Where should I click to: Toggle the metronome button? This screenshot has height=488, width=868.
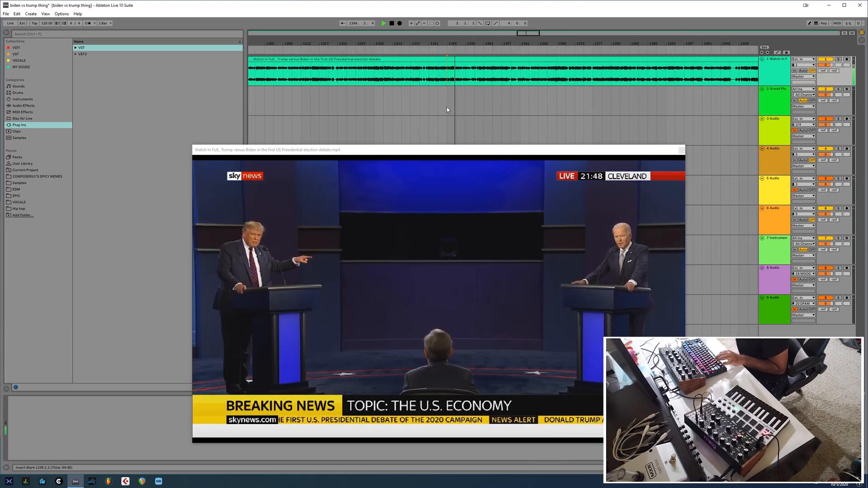pos(89,23)
